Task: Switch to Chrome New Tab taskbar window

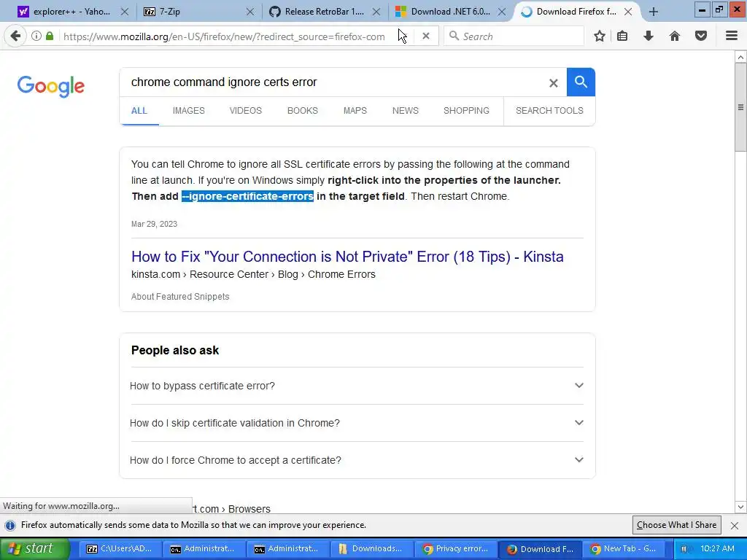Action: pos(623,549)
